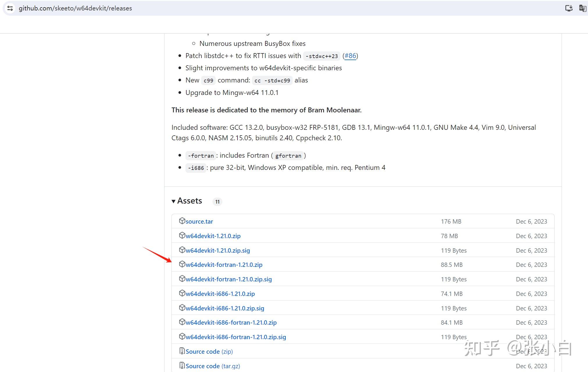588x372 pixels.
Task: Click the Dec 6, 2023 date for source.tar
Action: (x=532, y=222)
